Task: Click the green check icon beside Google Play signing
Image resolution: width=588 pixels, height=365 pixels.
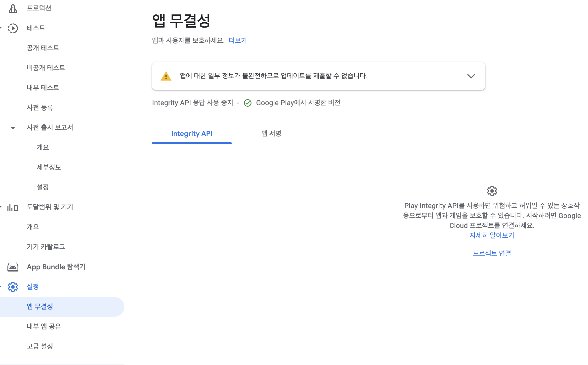Action: click(x=248, y=103)
